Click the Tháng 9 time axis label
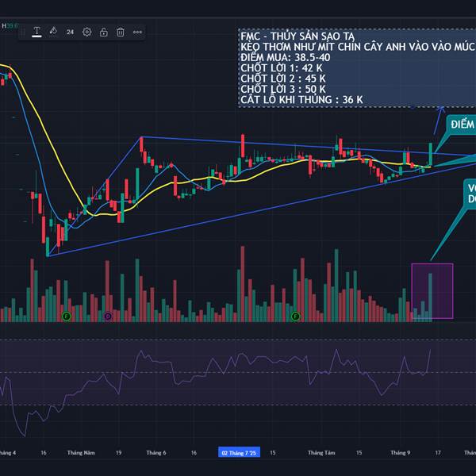 click(401, 453)
